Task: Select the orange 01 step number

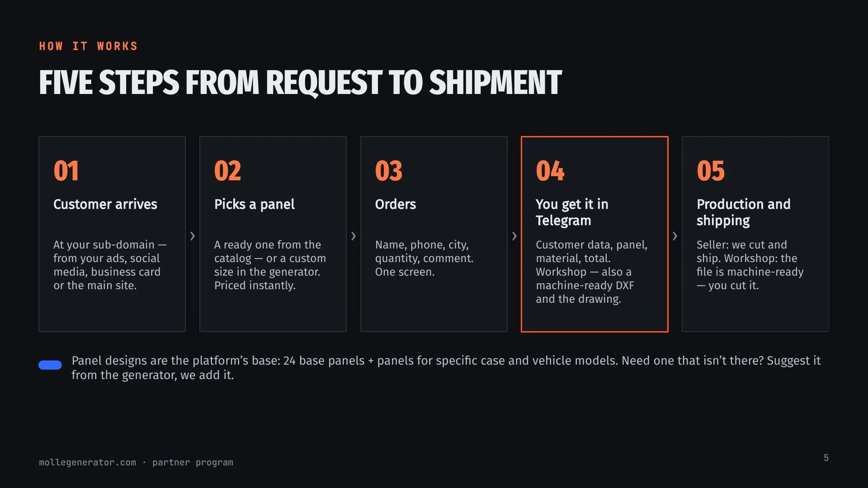Action: 66,171
